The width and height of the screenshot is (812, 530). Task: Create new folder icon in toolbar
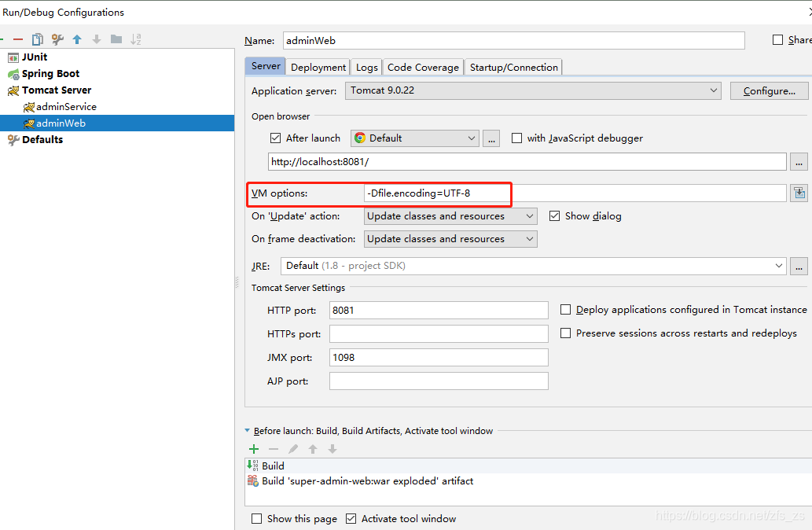coord(116,39)
